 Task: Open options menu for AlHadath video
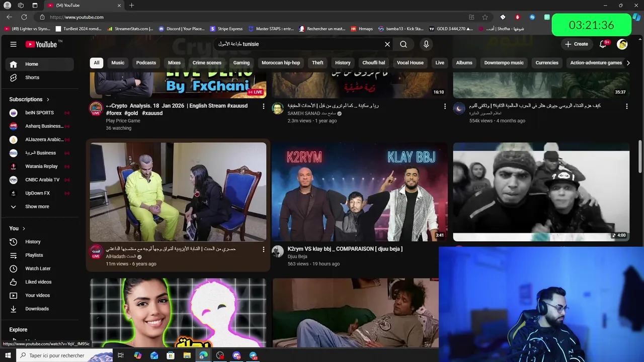click(x=263, y=249)
